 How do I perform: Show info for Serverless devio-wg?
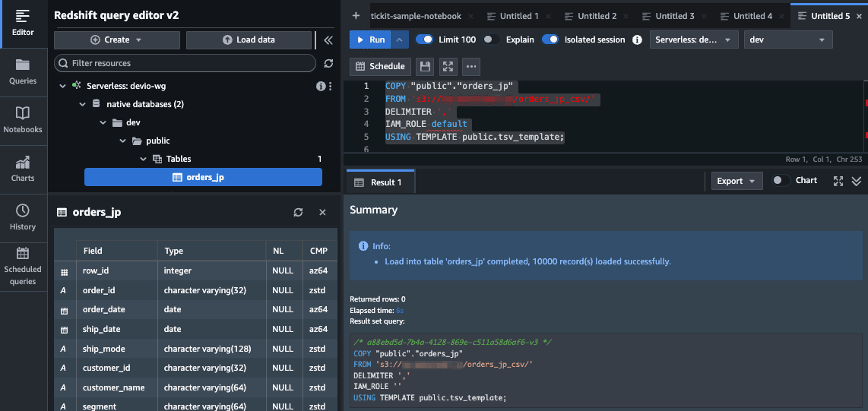[320, 87]
